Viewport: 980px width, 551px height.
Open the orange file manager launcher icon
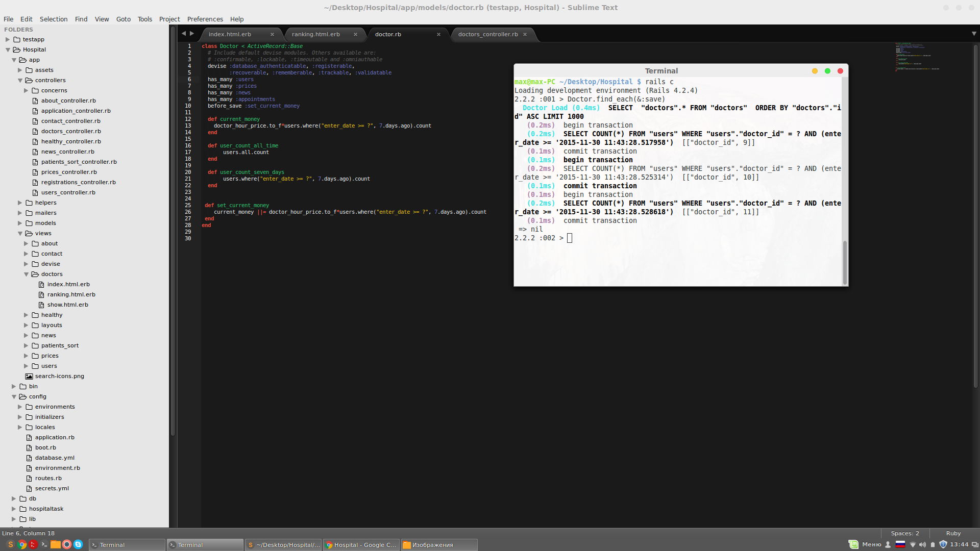pyautogui.click(x=55, y=544)
